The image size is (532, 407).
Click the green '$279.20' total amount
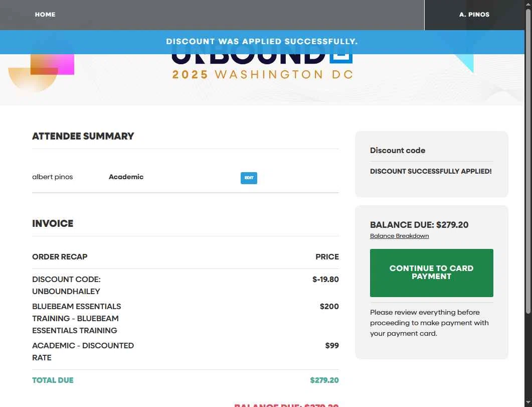pos(324,380)
